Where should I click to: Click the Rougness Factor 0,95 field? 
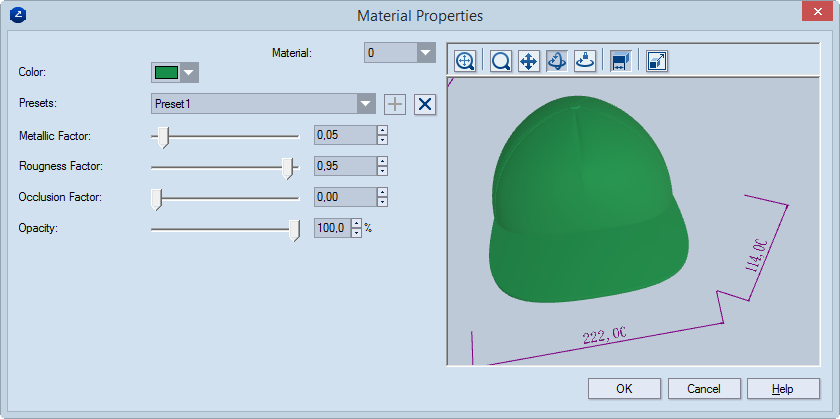pos(345,166)
